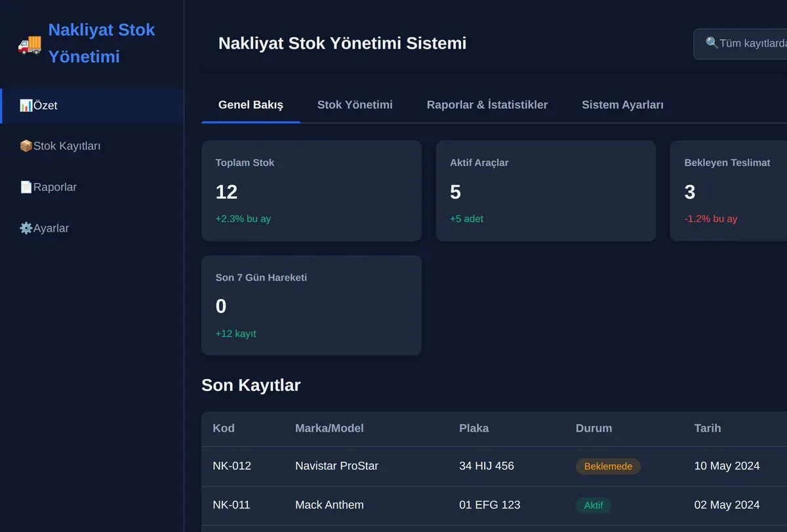
Task: Click the Navistar ProStar model cell
Action: pos(336,466)
